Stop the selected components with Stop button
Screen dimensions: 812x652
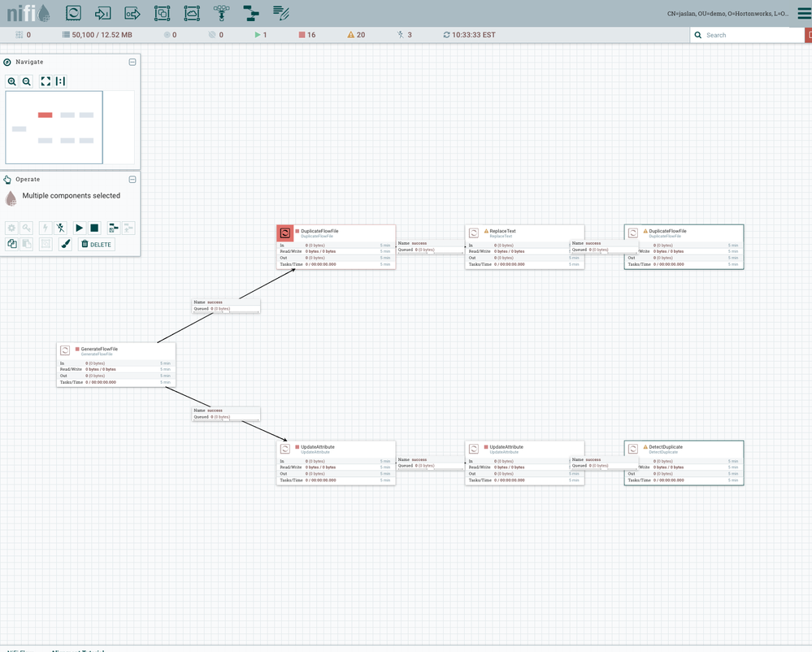(x=93, y=228)
